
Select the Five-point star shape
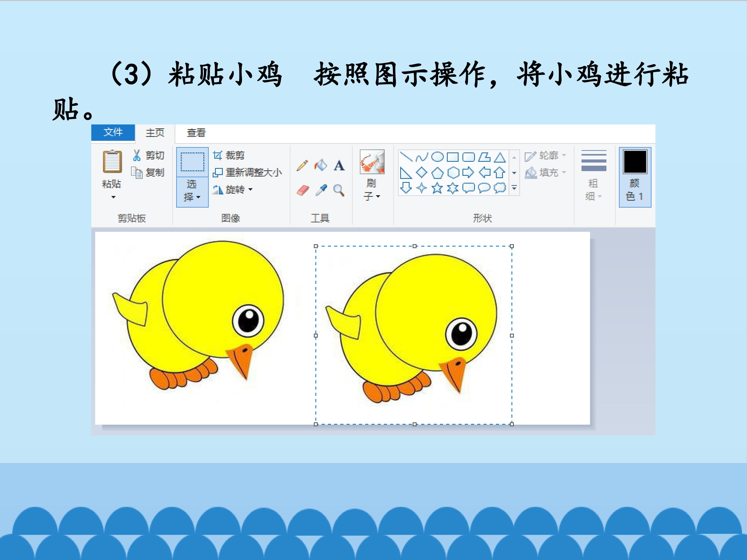coord(437,188)
